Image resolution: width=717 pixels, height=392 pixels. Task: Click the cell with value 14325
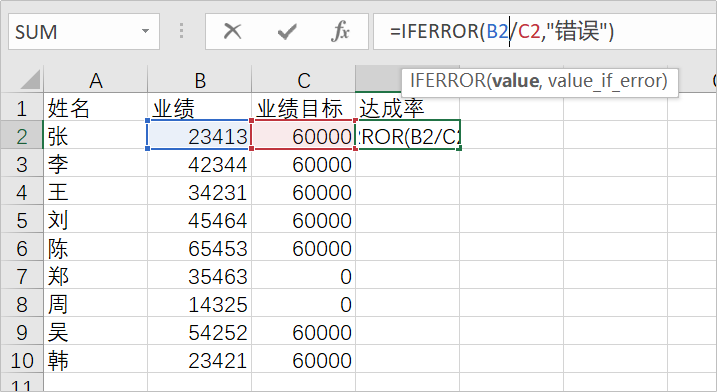[200, 304]
